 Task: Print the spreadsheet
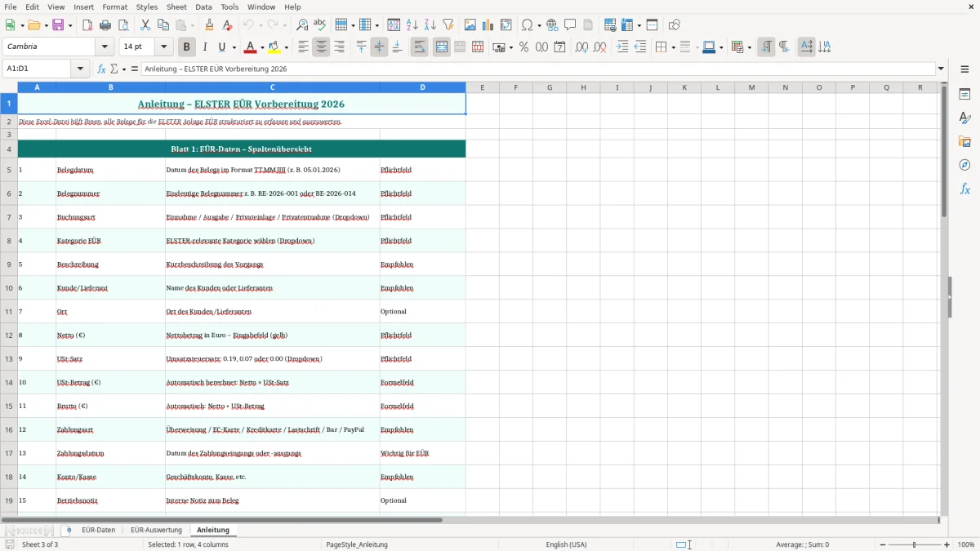point(105,25)
